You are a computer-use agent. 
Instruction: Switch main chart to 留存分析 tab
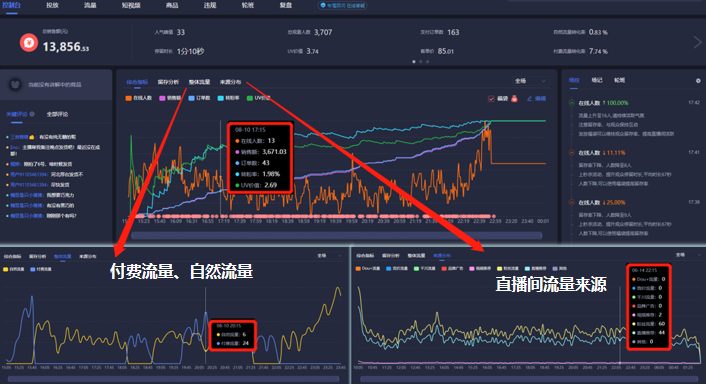(168, 82)
